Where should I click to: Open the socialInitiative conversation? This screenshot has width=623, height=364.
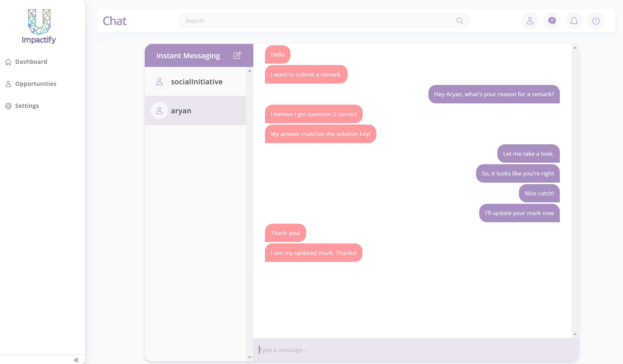[x=197, y=82]
